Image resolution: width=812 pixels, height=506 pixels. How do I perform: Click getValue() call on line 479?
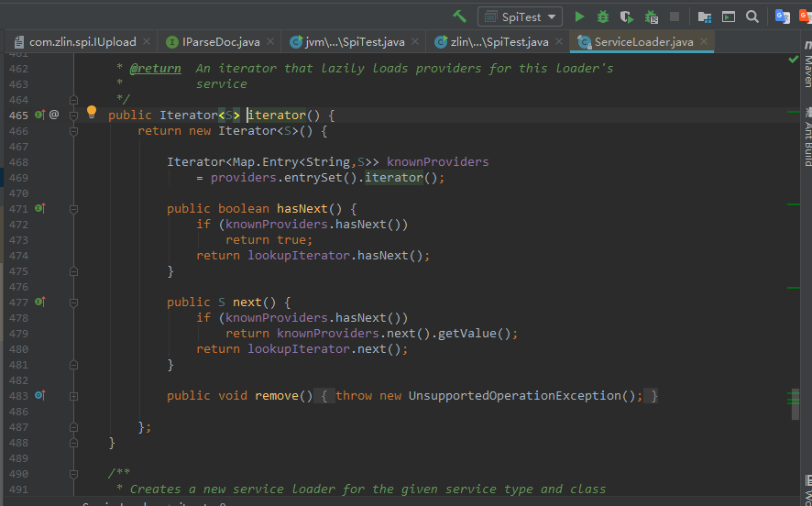coord(475,333)
